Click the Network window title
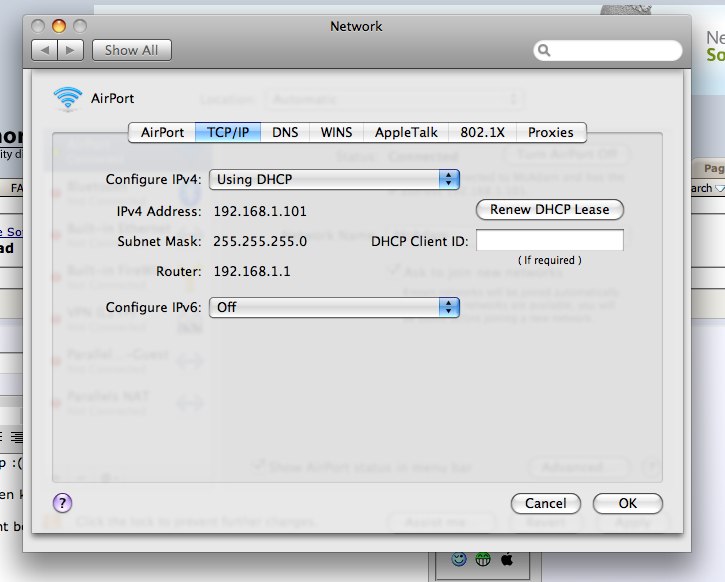Screen dimensions: 725x582 click(356, 26)
